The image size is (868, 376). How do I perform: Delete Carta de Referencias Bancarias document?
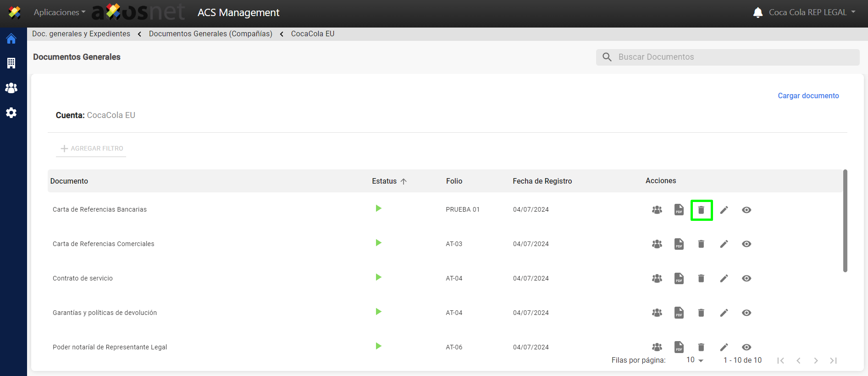(701, 210)
